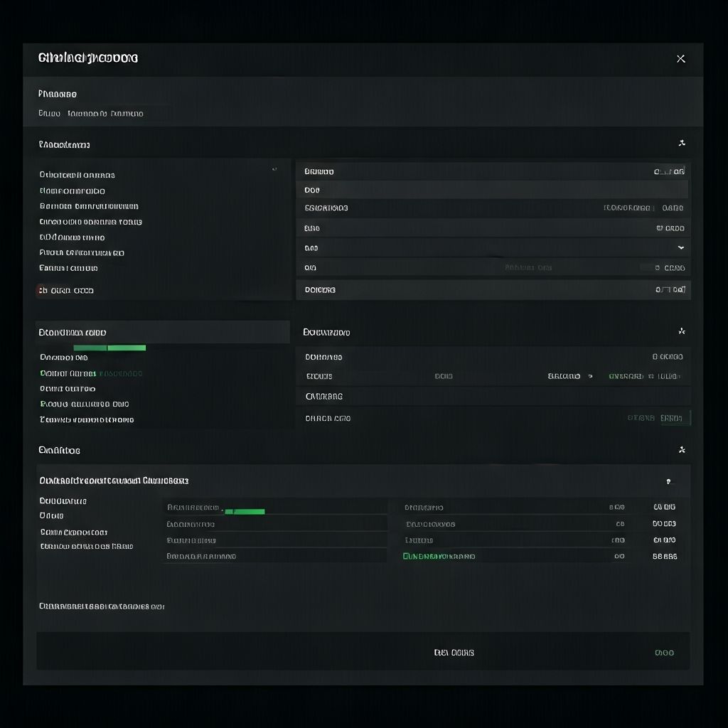
Task: Click the small icon in the bottom table header
Action: [x=668, y=482]
